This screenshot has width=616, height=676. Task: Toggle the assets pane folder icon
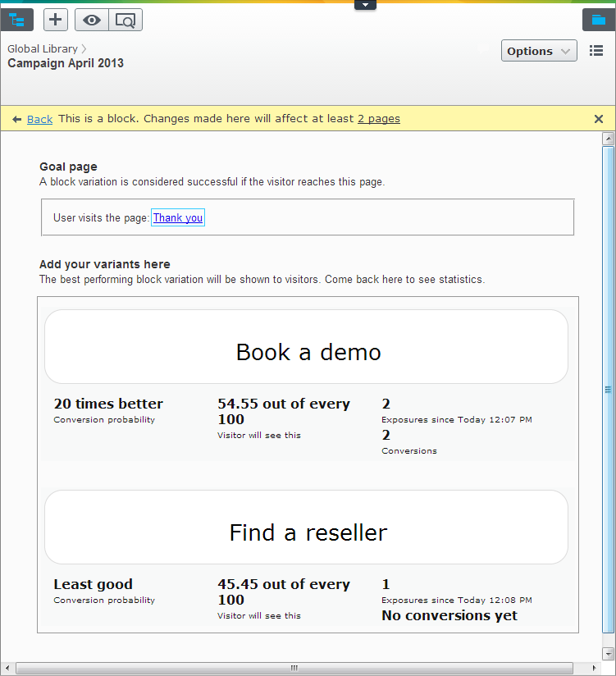[598, 20]
